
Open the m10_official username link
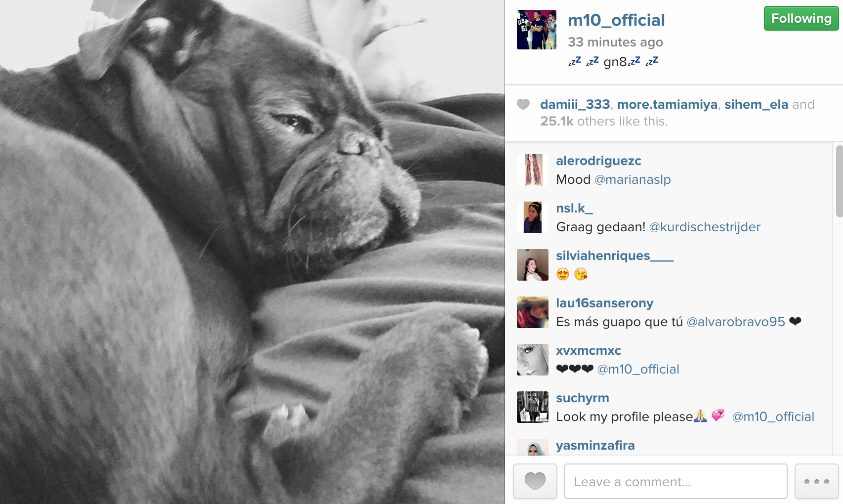click(x=616, y=20)
